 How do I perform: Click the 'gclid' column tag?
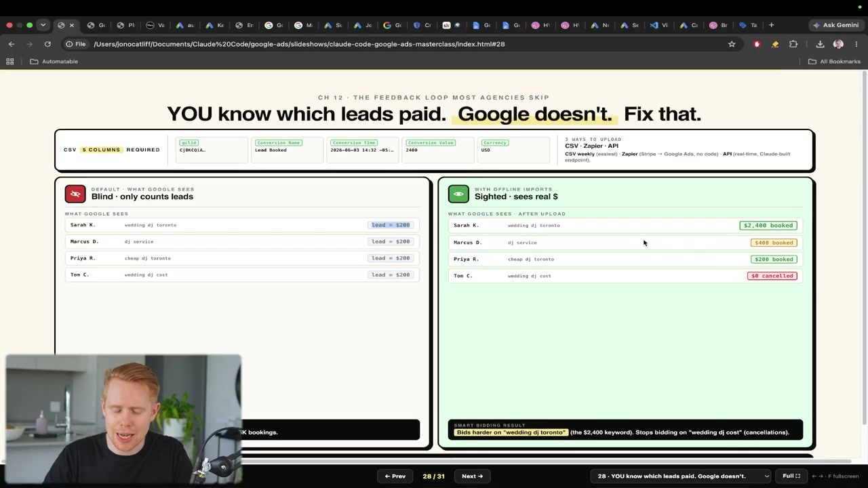coord(189,142)
